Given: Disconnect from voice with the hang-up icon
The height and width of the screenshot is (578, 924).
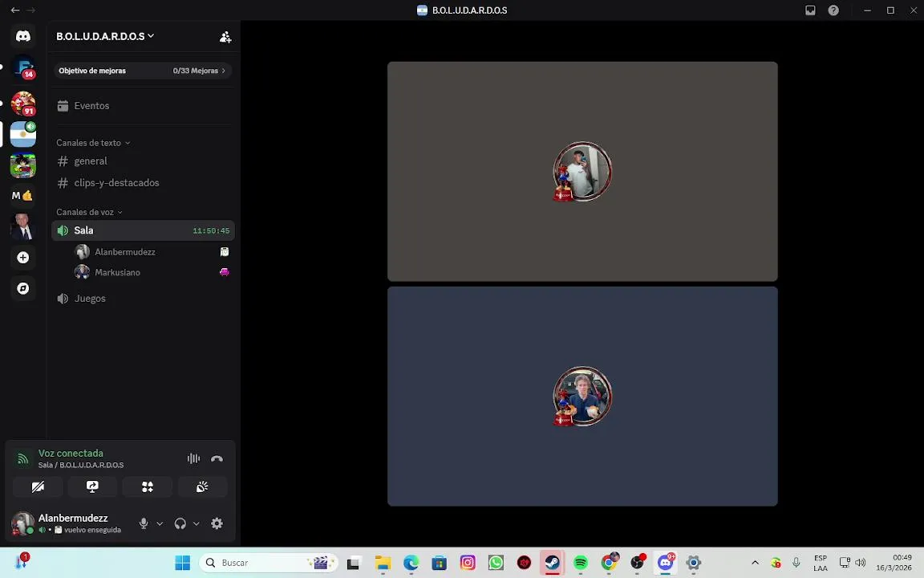Looking at the screenshot, I should tap(217, 459).
